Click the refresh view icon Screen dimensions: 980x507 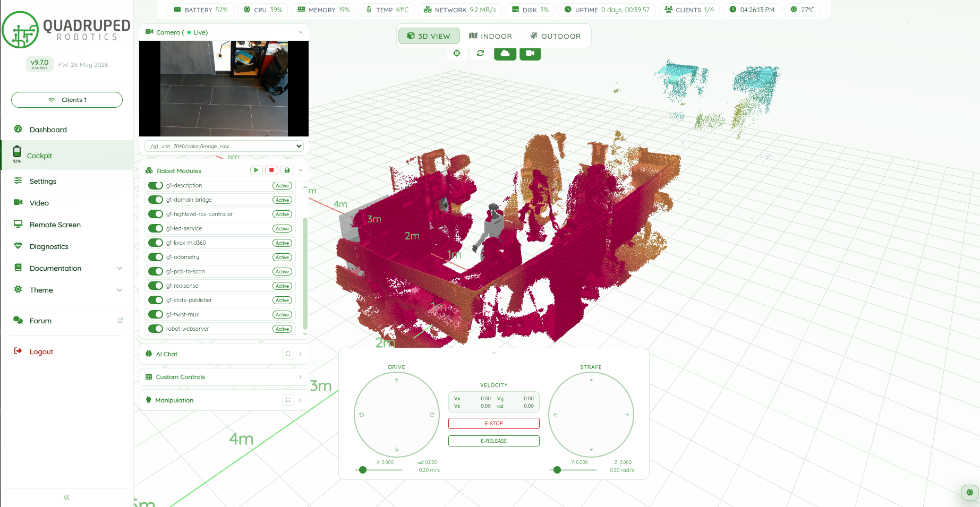tap(481, 53)
